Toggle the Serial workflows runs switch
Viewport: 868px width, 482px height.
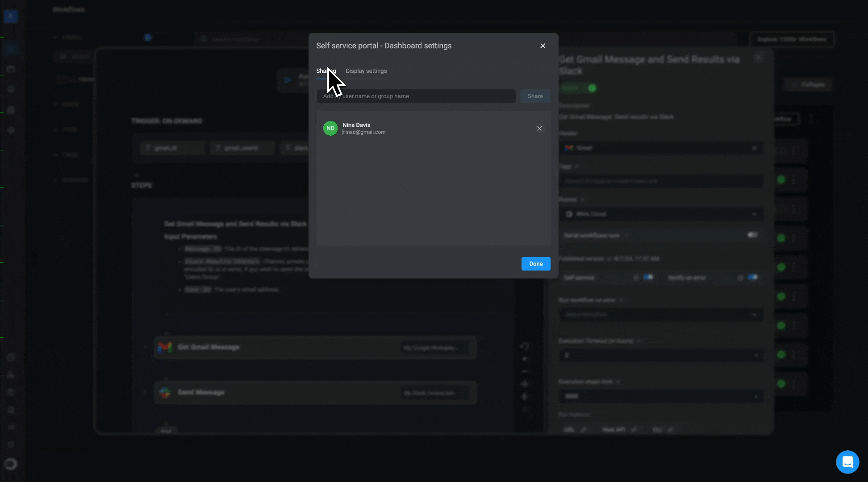point(752,235)
